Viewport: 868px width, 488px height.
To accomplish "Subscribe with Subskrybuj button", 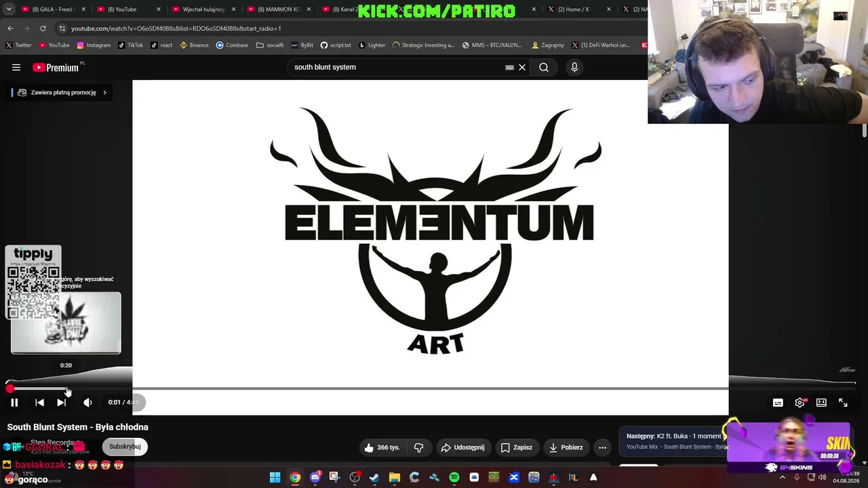I will (x=125, y=447).
